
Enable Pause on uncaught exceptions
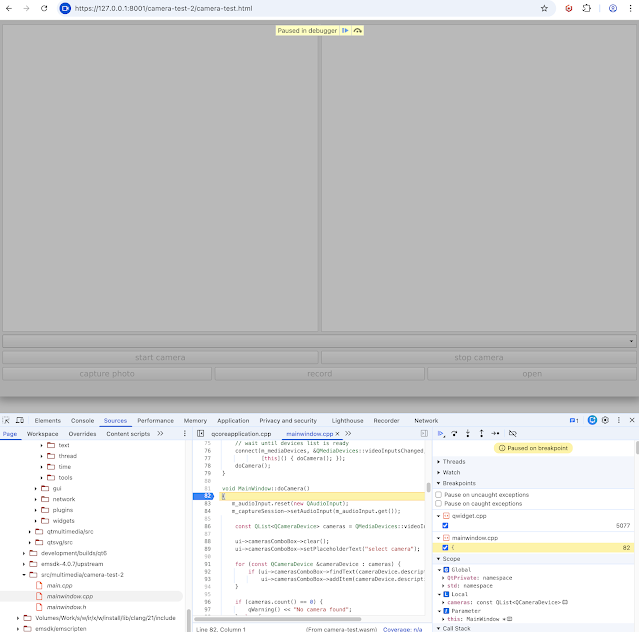click(x=439, y=495)
